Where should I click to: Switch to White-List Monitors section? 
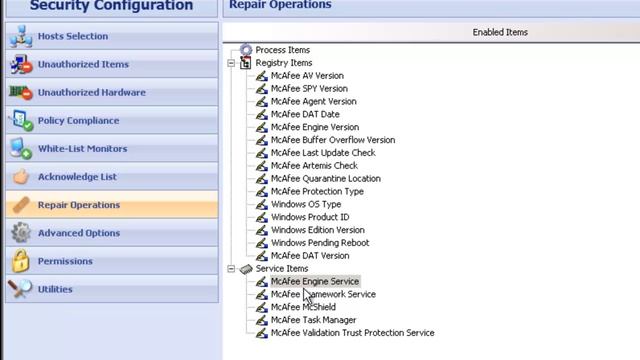pyautogui.click(x=112, y=149)
